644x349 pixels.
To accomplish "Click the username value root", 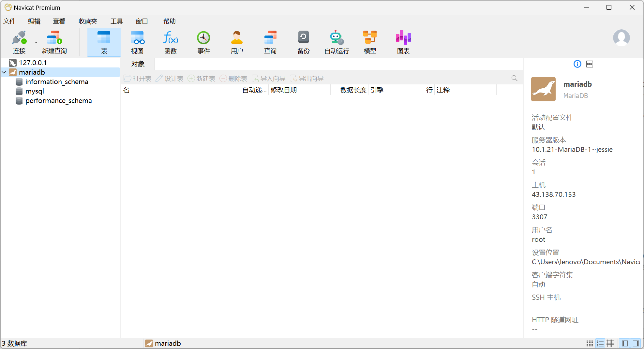I will [x=539, y=240].
